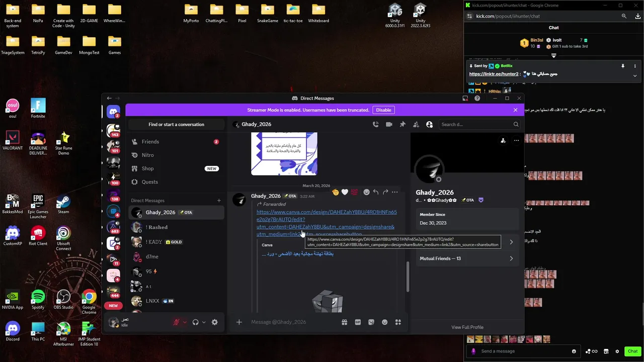Open the Canva design link in message
Viewport: 644px width, 362px height.
pos(327,223)
